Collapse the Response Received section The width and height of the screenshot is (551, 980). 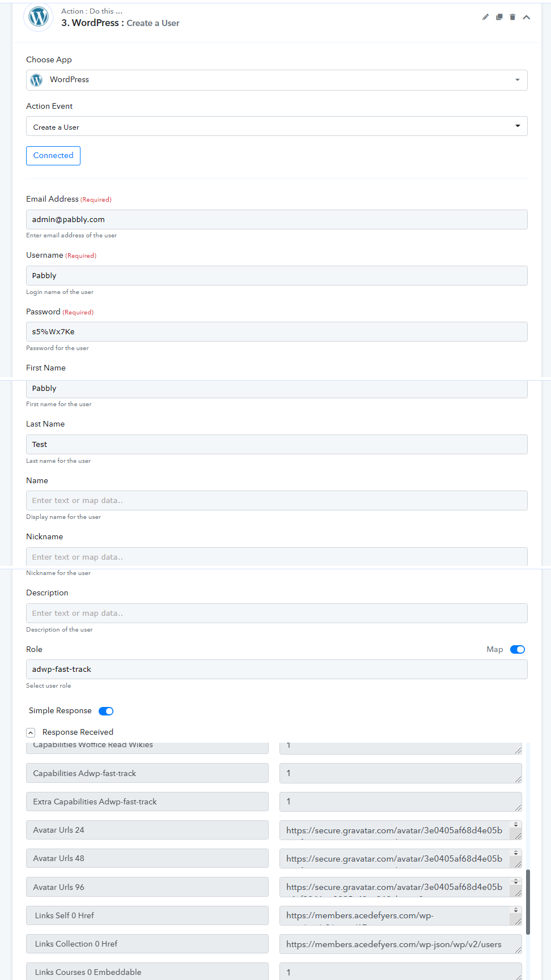pos(31,732)
